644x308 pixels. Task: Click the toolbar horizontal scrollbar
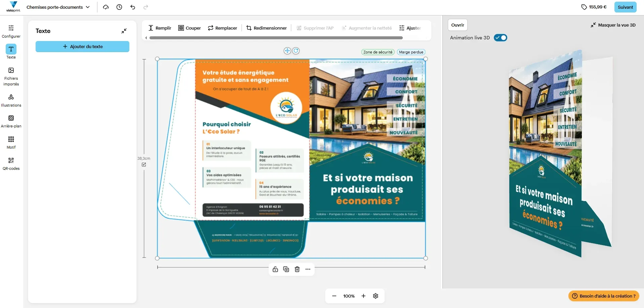click(x=276, y=38)
